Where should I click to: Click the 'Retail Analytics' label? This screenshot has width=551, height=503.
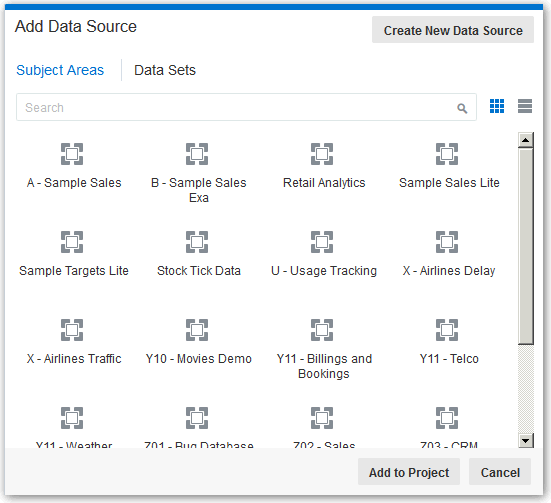coord(324,183)
